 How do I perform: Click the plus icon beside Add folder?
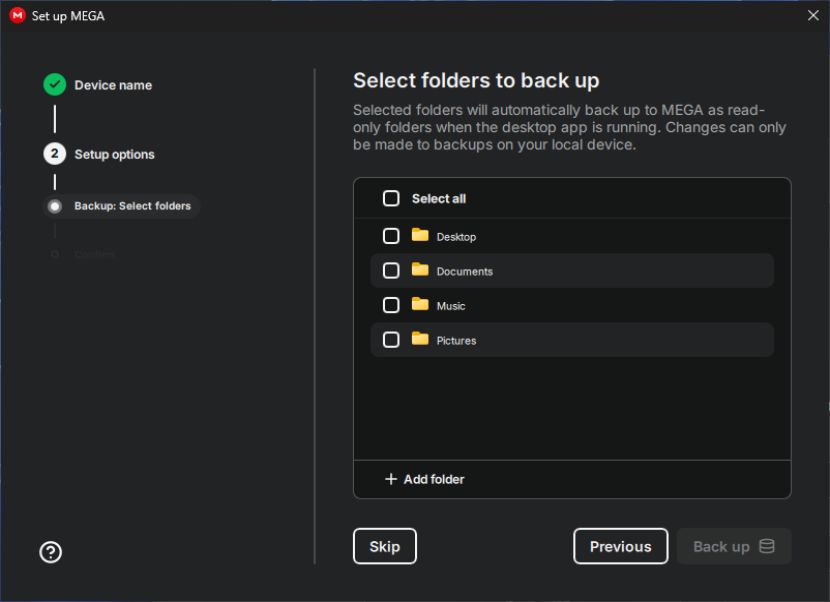pos(391,479)
